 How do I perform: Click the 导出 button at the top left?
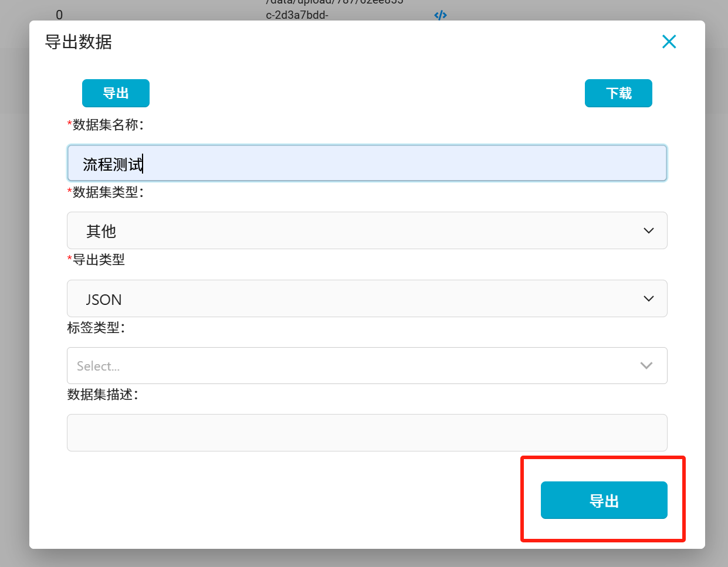(x=116, y=93)
